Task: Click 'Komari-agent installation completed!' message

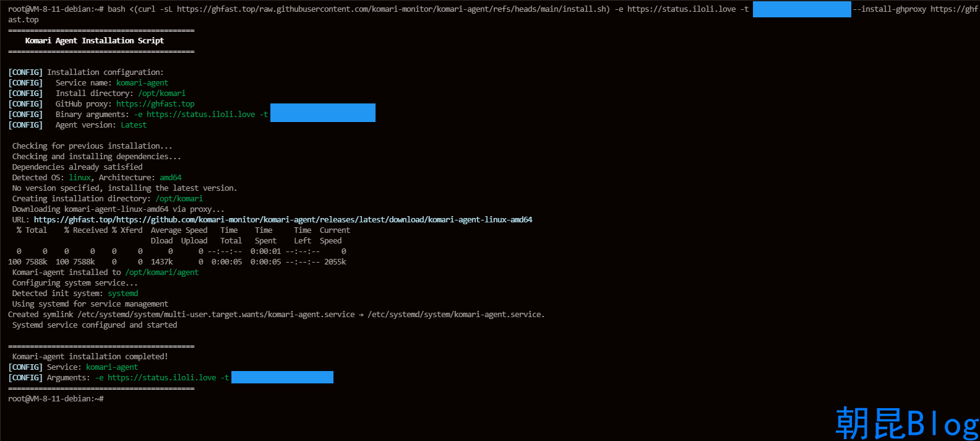Action: pyautogui.click(x=90, y=357)
